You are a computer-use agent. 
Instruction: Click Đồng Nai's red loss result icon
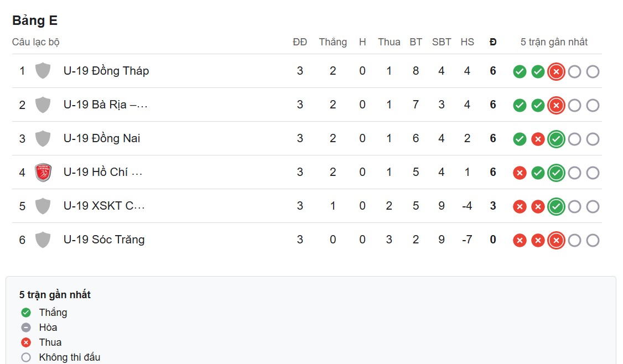[x=538, y=139]
